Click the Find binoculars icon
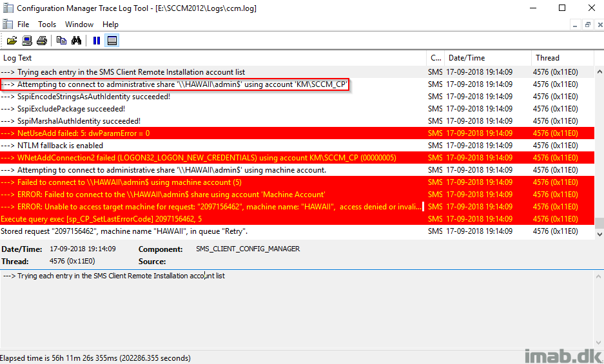This screenshot has width=604, height=364. [x=77, y=41]
